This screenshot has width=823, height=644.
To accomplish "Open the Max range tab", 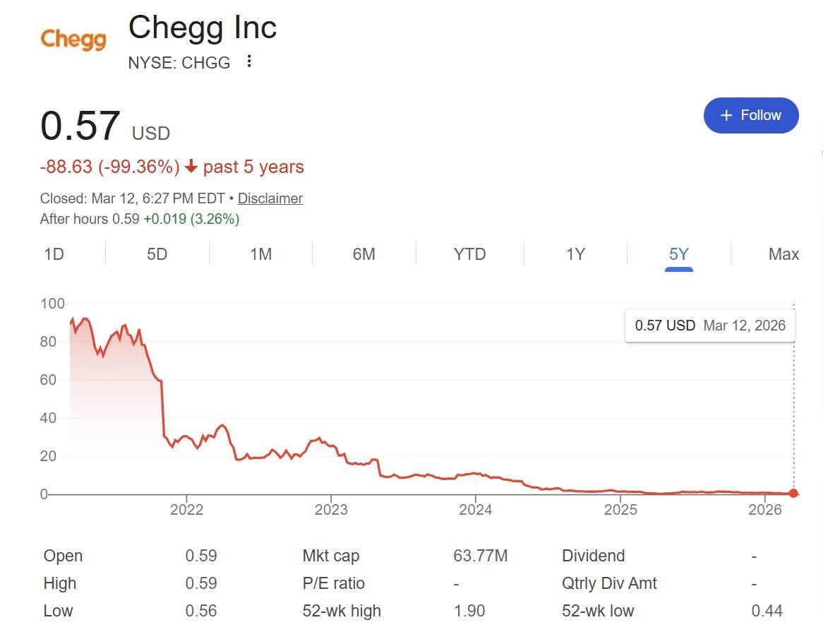I will [783, 254].
